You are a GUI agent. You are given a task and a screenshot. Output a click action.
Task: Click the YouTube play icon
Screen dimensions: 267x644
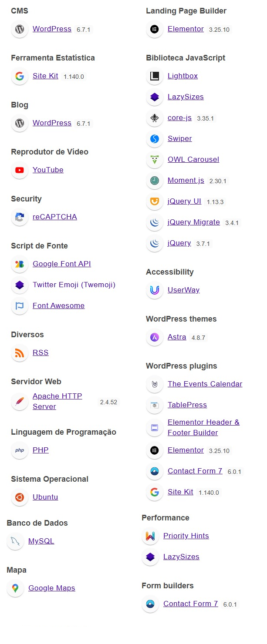(x=20, y=170)
